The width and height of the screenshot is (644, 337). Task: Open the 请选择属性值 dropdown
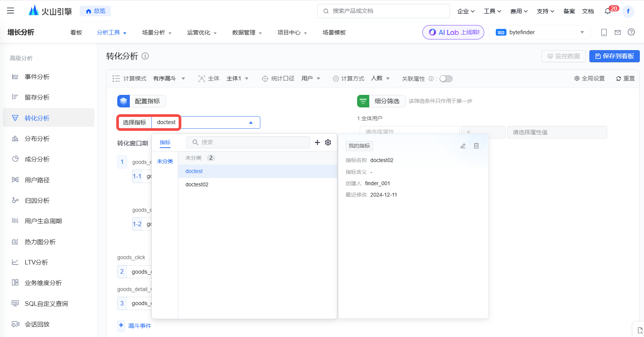click(557, 132)
